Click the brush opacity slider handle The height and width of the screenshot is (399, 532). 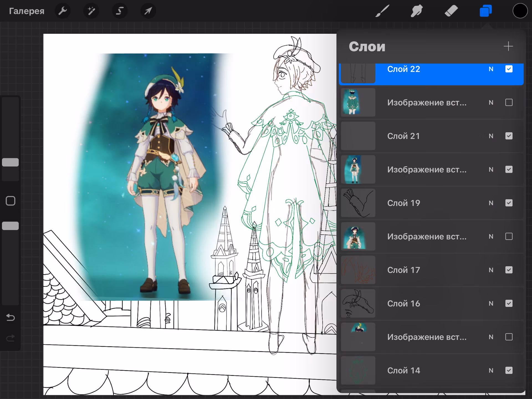[11, 226]
